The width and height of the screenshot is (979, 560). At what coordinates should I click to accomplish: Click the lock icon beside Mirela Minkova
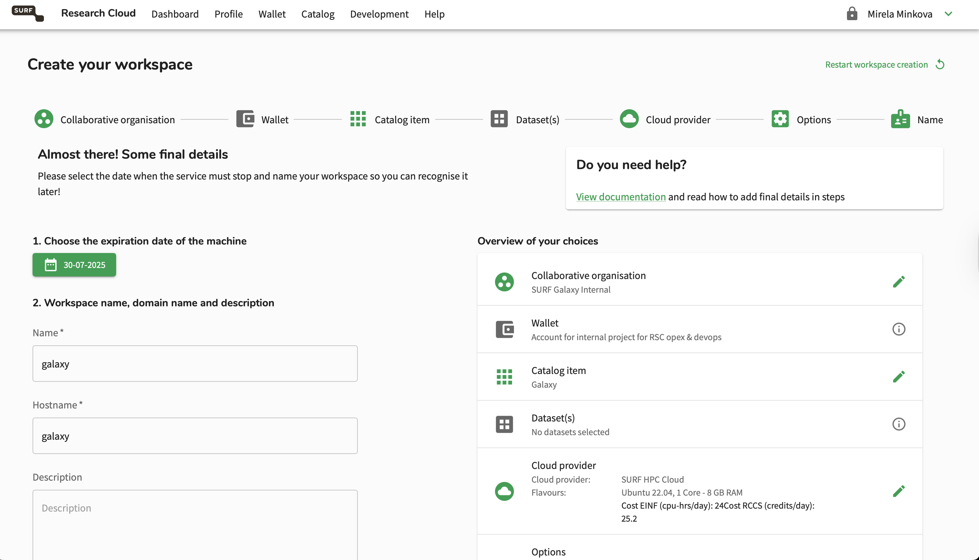click(852, 13)
